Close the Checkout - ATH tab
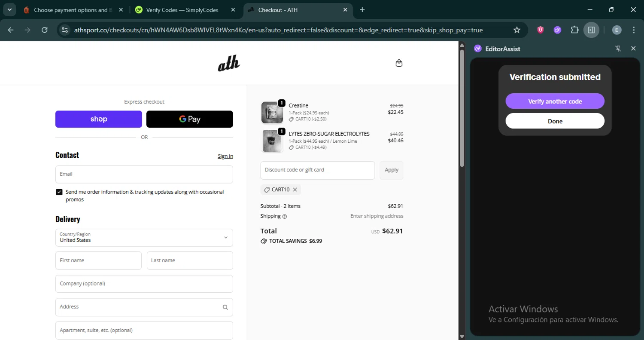 346,10
